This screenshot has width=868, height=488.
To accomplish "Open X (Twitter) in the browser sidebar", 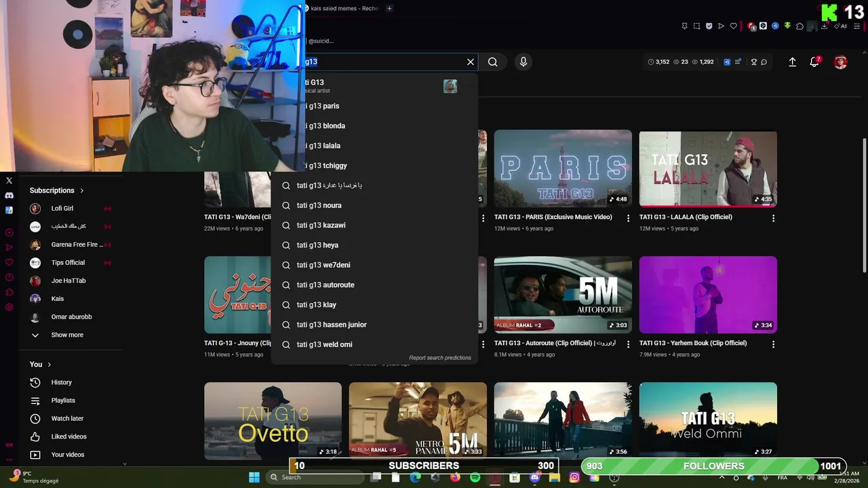I will click(x=9, y=180).
